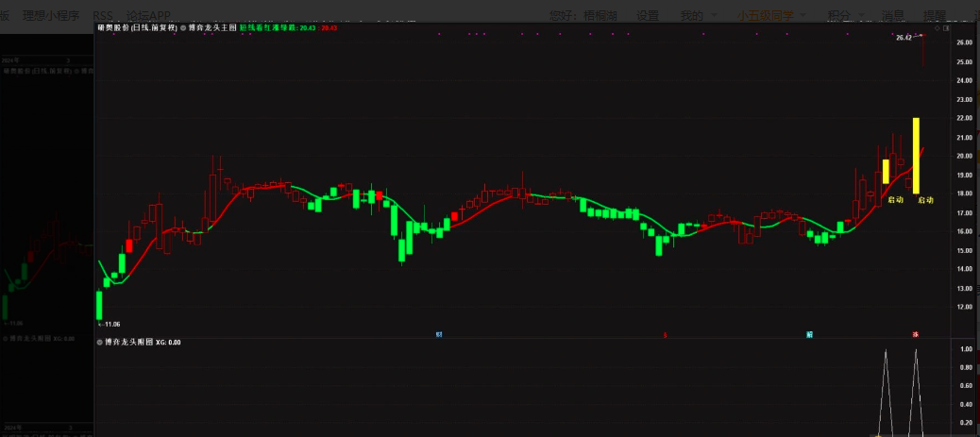
Task: Click the 博弈龙头主图 indicator name
Action: tap(211, 28)
